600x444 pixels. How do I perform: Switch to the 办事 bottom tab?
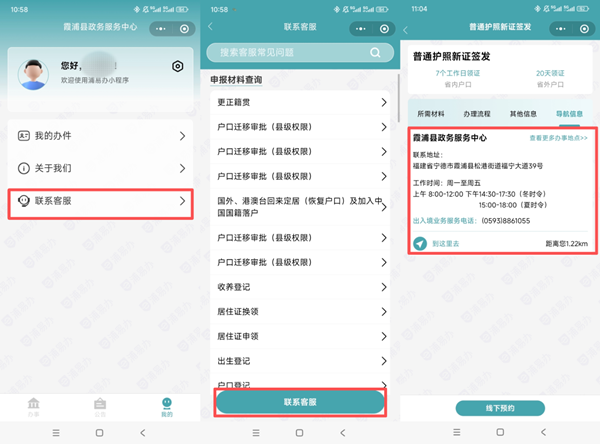[x=33, y=407]
